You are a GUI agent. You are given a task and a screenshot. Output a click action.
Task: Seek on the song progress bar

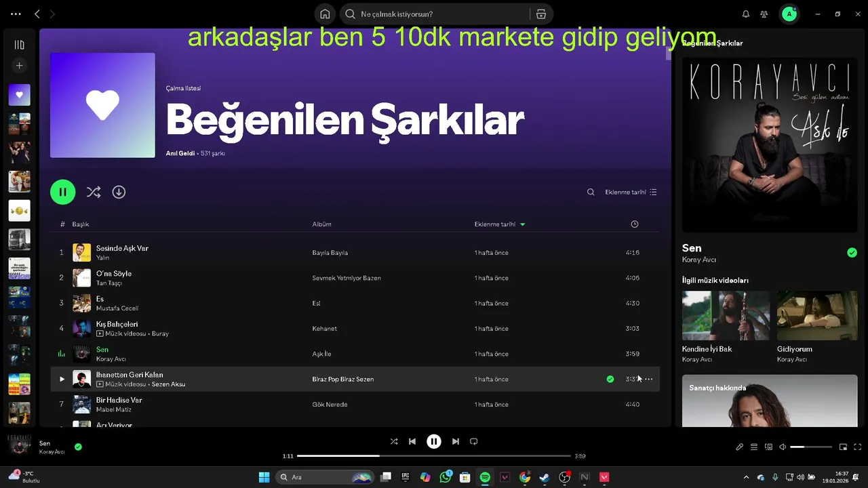pyautogui.click(x=434, y=456)
